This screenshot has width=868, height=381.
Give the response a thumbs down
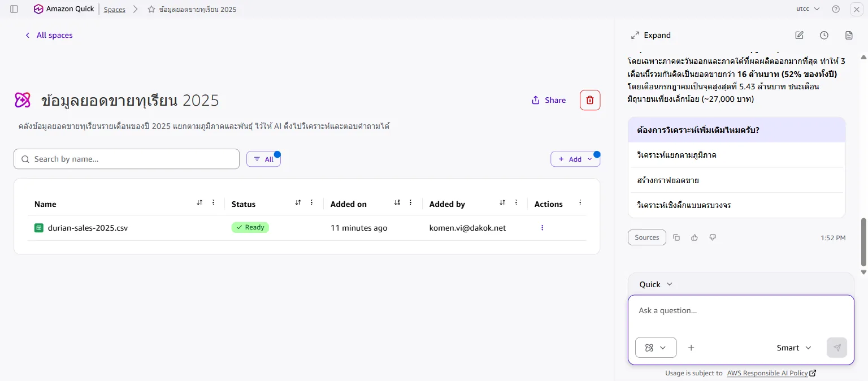713,237
